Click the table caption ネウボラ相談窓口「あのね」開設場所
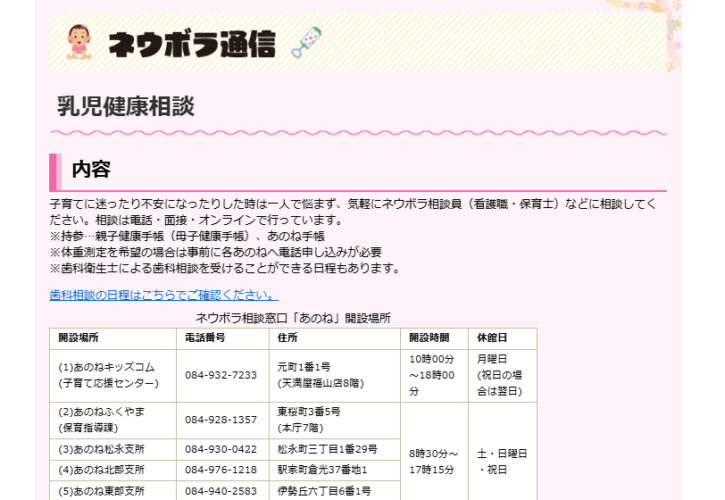This screenshot has width=725, height=500. (292, 317)
